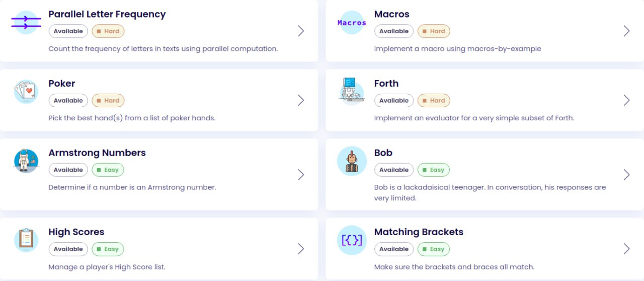The height and width of the screenshot is (281, 644).
Task: Click the Bob teenager avatar icon
Action: click(x=352, y=161)
